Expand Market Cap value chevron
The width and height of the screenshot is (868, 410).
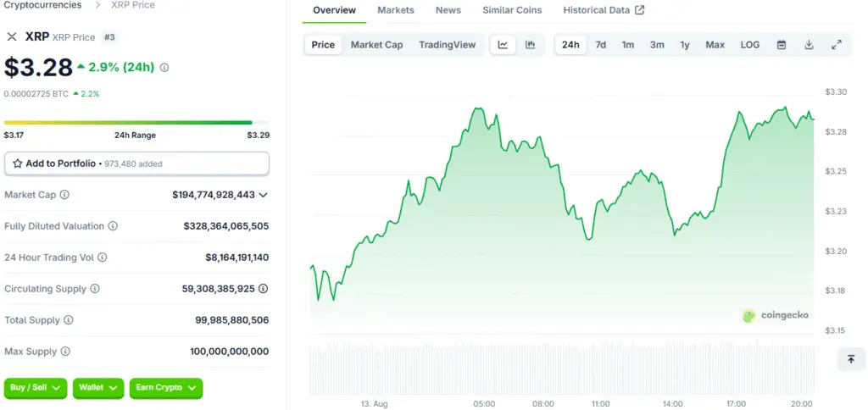263,195
